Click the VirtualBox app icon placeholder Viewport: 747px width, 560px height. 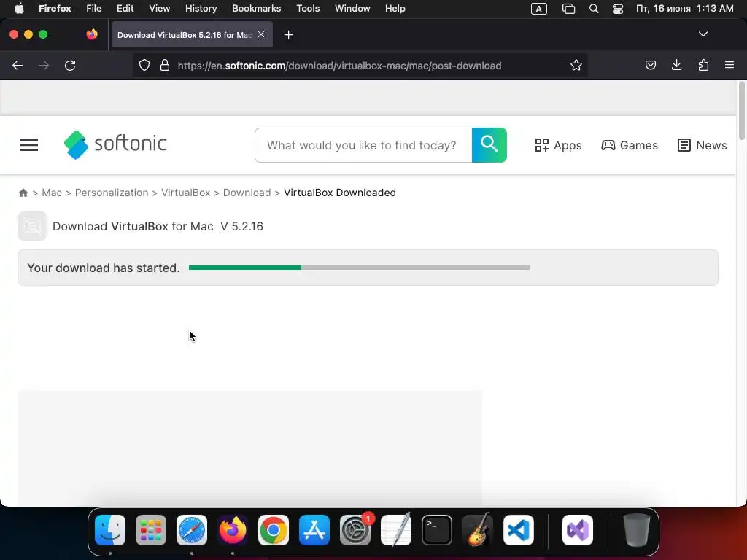pyautogui.click(x=32, y=226)
